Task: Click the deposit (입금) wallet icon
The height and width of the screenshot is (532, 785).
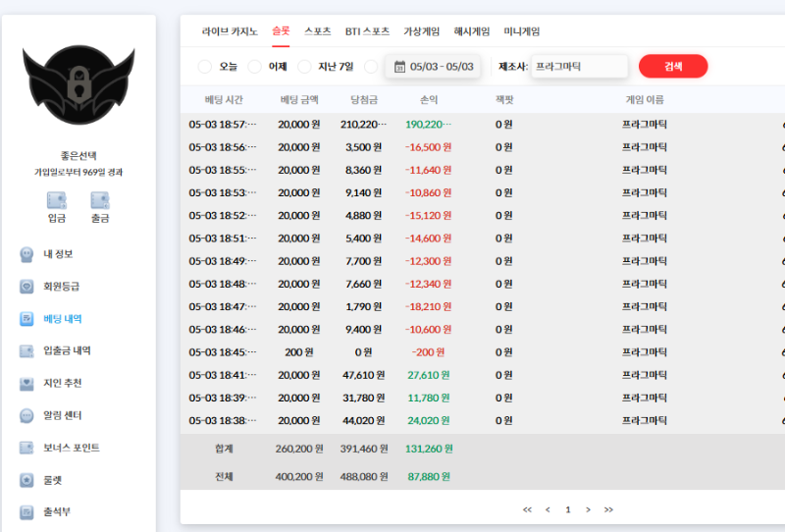Action: coord(57,200)
